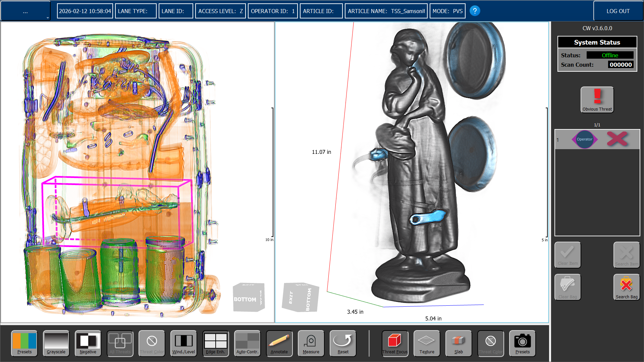Open the color Presets tool
The height and width of the screenshot is (362, 644).
[x=24, y=343]
